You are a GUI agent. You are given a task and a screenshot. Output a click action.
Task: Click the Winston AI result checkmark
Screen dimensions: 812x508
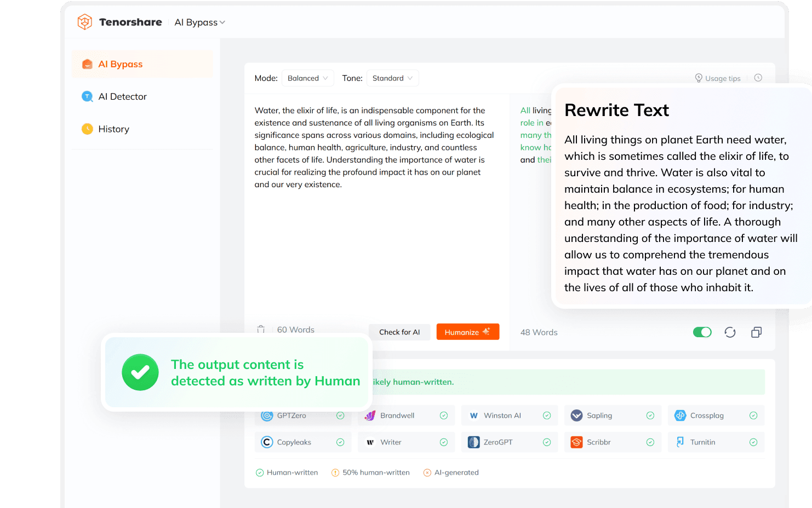pos(547,415)
